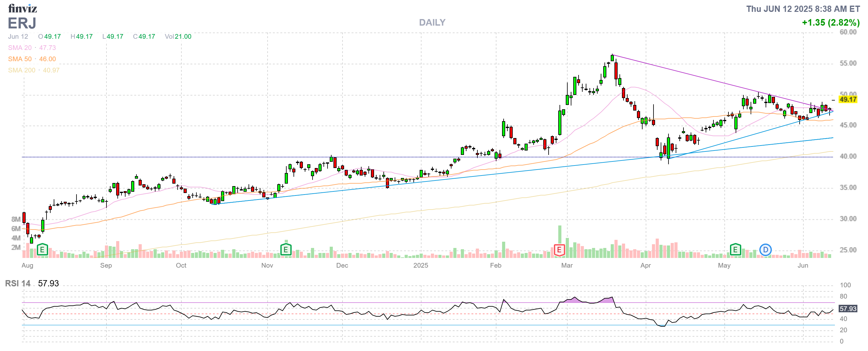Click the SMA 50 legend label
The width and height of the screenshot is (868, 351).
(20, 59)
